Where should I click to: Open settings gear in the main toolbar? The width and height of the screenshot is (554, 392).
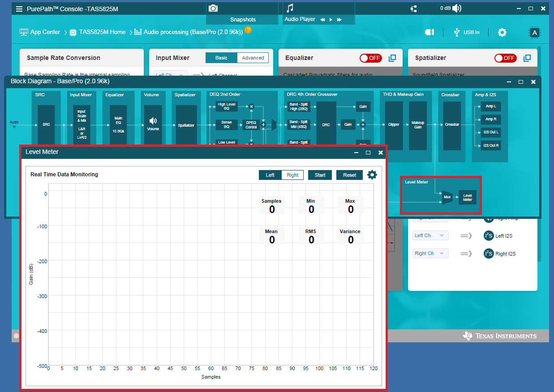click(502, 32)
